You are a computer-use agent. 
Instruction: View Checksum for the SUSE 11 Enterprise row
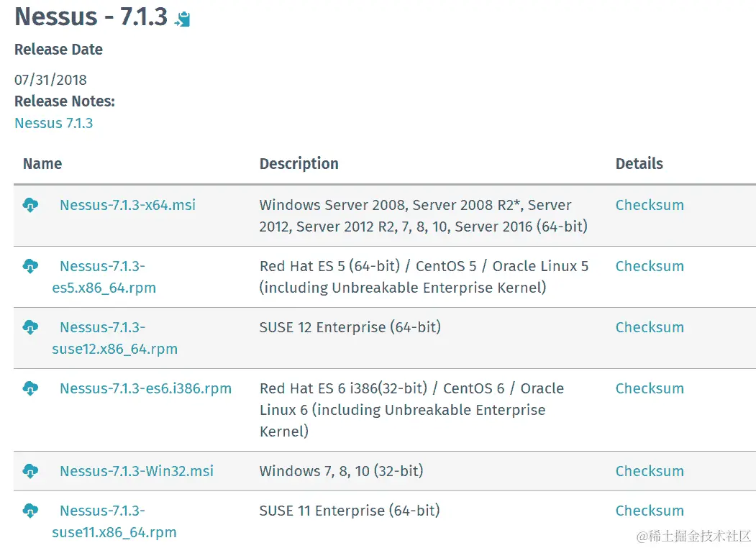click(650, 511)
